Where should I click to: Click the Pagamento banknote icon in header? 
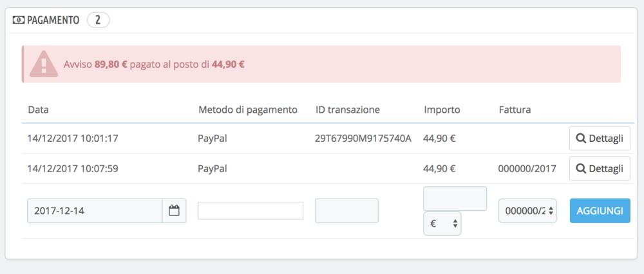tap(19, 20)
